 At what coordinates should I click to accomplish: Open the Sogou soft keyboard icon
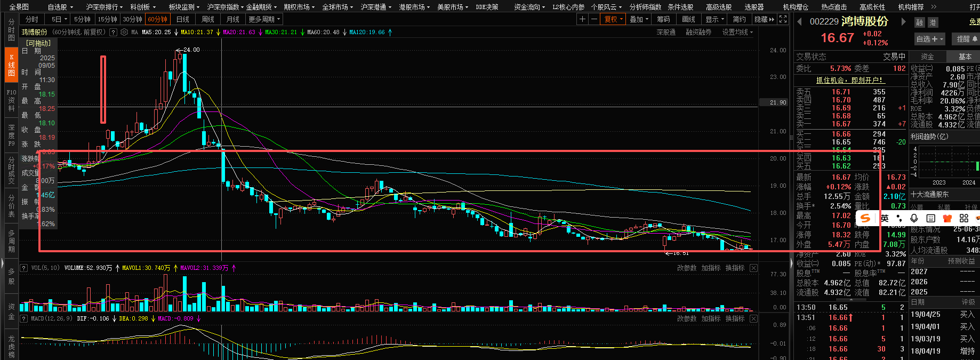pos(930,218)
